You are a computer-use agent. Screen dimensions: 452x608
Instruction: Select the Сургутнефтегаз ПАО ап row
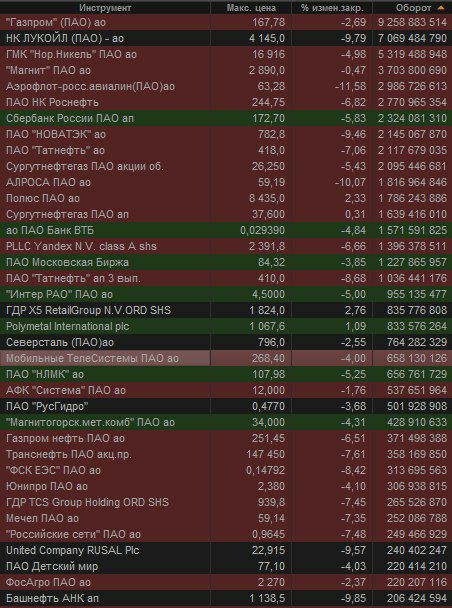pyautogui.click(x=226, y=214)
